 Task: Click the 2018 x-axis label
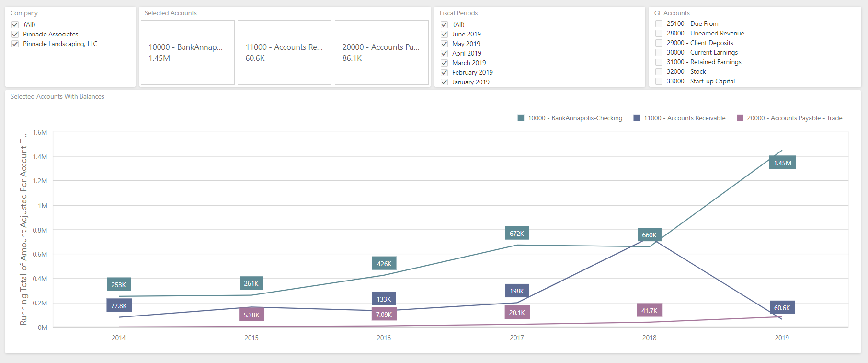point(650,338)
